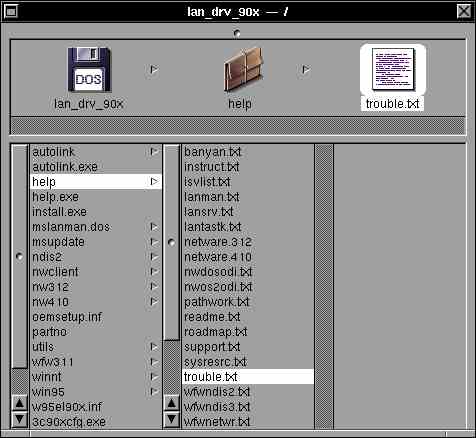Expand the win95 folder arrow
Image resolution: width=476 pixels, height=438 pixels.
[x=154, y=392]
